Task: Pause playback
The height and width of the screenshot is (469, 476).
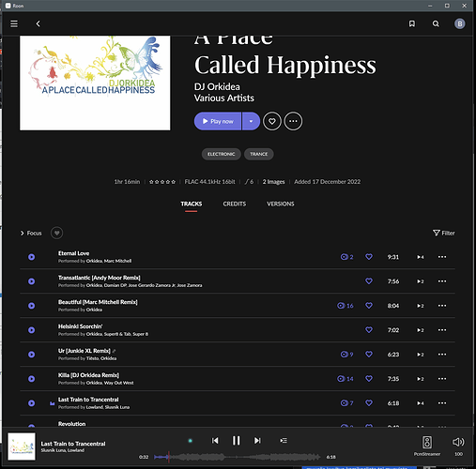Action: (236, 441)
